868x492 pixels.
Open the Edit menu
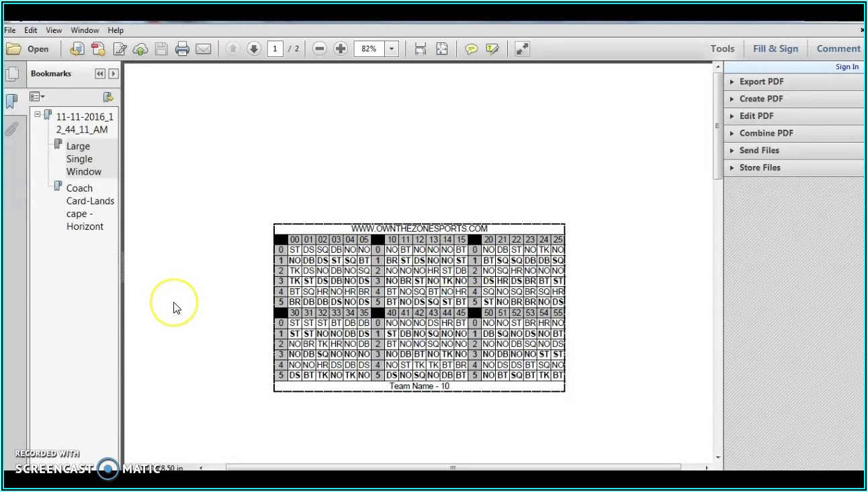point(31,30)
